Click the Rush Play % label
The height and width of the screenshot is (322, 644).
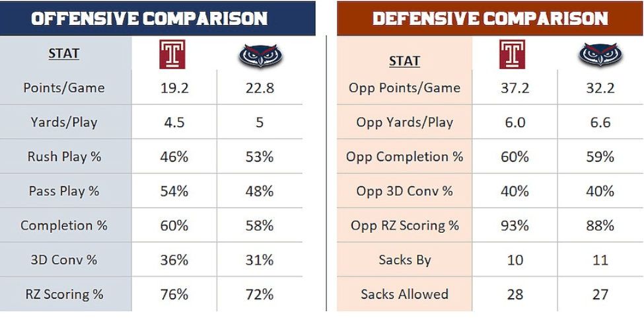click(x=64, y=157)
